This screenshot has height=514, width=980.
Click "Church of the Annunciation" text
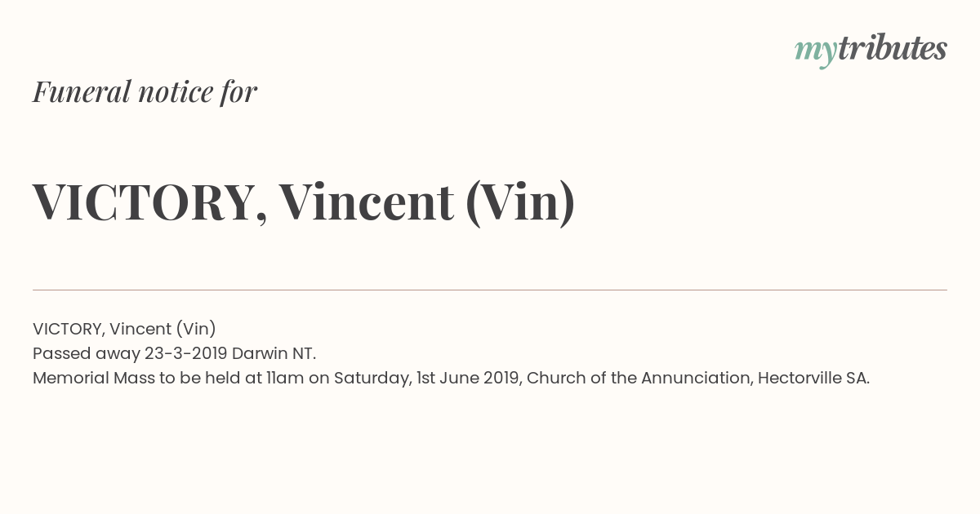click(x=639, y=379)
